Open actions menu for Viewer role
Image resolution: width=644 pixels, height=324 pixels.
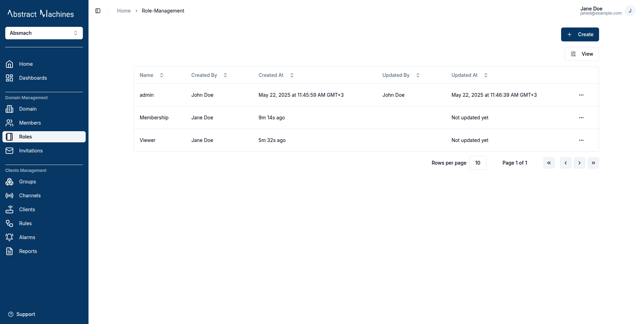pyautogui.click(x=581, y=140)
